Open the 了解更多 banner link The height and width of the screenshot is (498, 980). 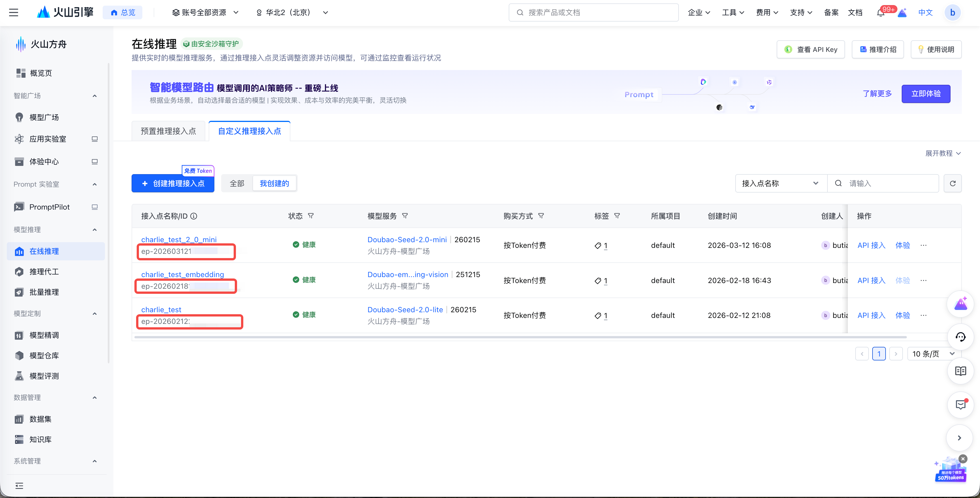877,94
